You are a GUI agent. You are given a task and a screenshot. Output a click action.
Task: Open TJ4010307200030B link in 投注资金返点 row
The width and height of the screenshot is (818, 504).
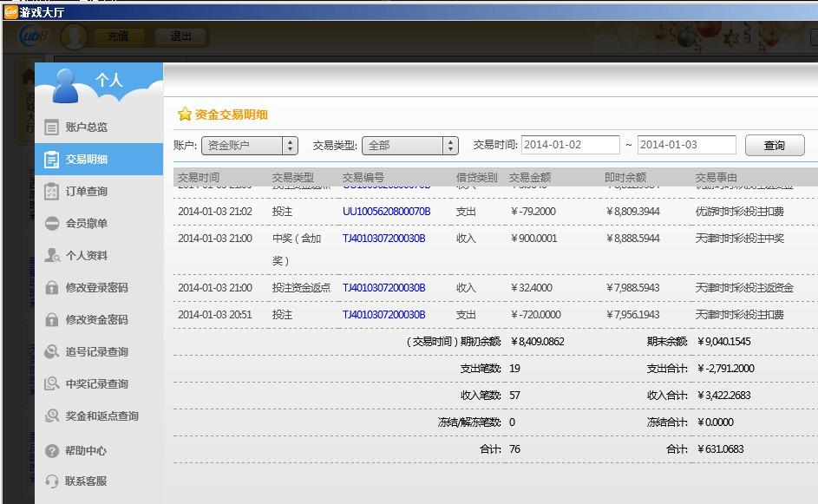[x=384, y=287]
